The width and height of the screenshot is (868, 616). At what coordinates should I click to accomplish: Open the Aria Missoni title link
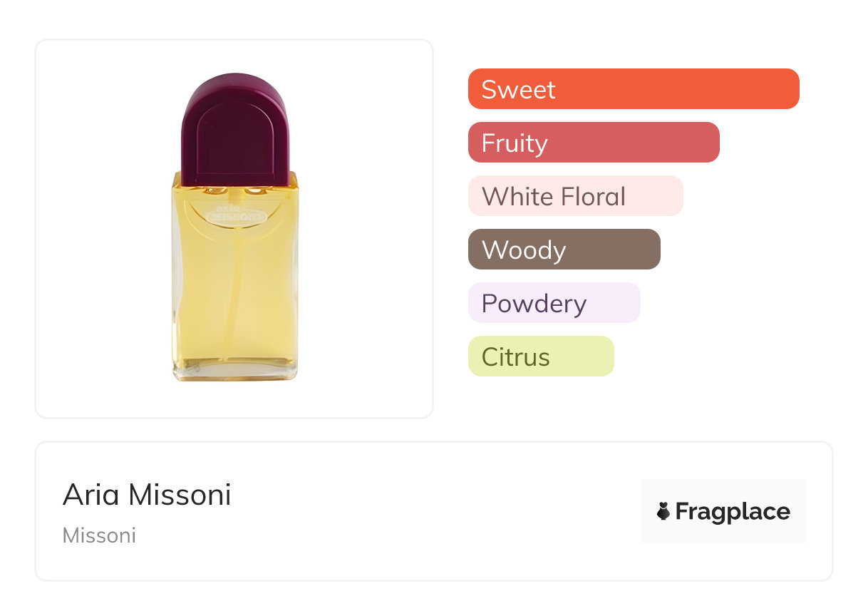[x=147, y=494]
